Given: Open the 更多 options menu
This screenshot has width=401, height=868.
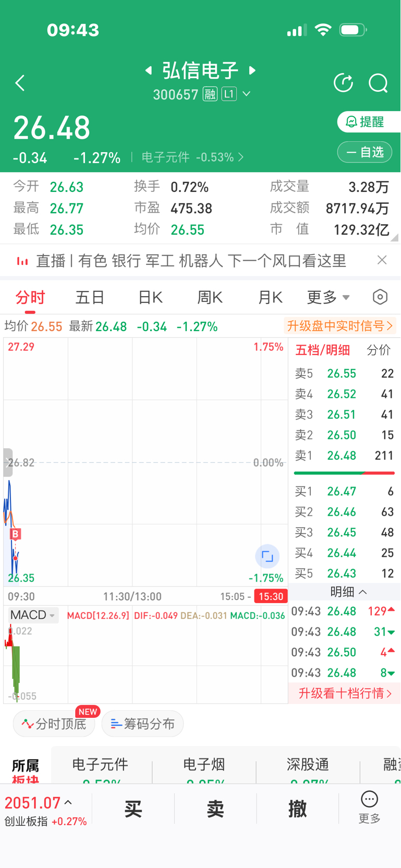Looking at the screenshot, I should (x=369, y=808).
